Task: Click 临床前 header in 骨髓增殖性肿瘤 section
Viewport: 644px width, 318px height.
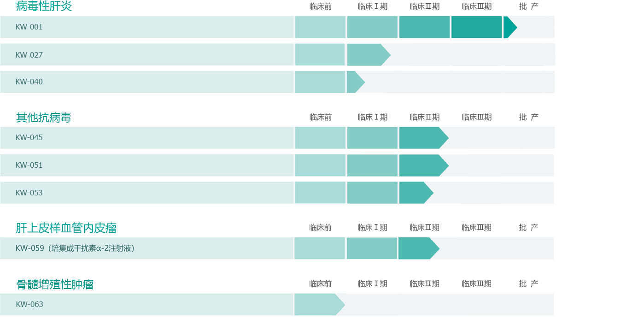Action: point(320,284)
